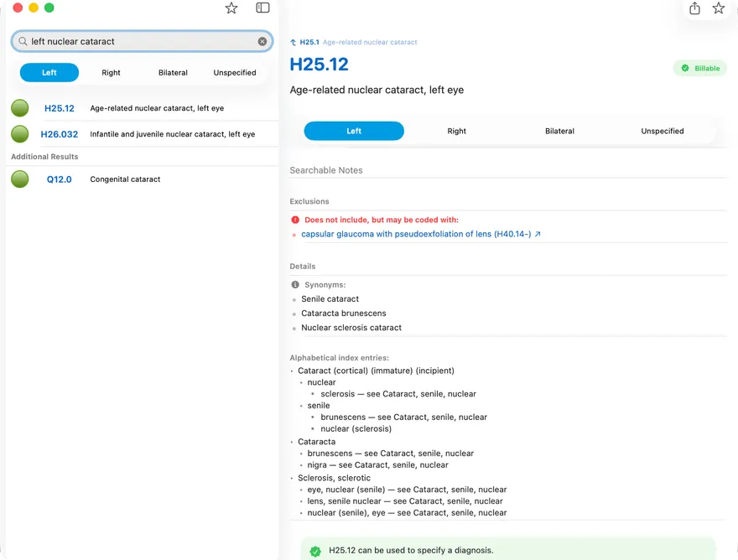The image size is (738, 560).
Task: Select the Bilateral filter in the sidebar
Action: 173,72
